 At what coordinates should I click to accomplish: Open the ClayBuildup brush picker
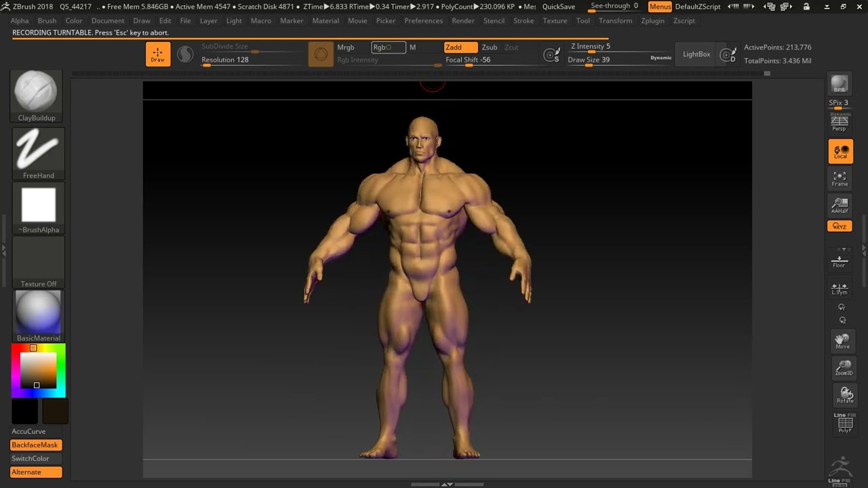coord(37,96)
